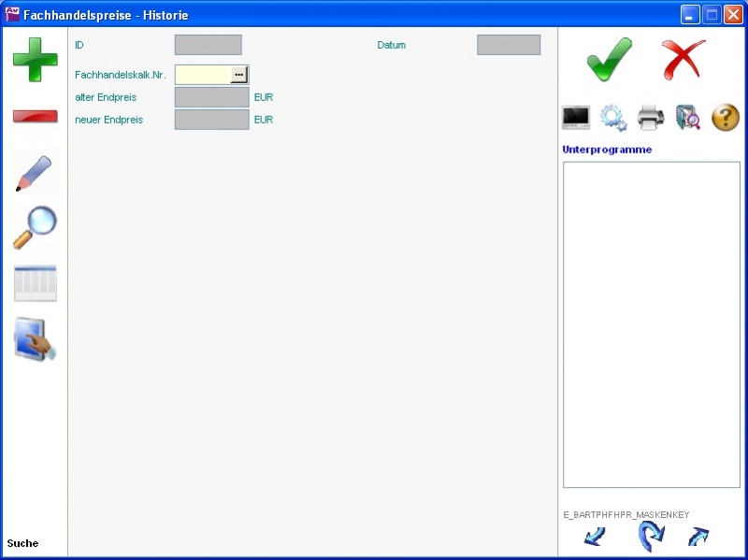The width and height of the screenshot is (748, 560).
Task: Cancel with the red X icon
Action: (x=683, y=60)
